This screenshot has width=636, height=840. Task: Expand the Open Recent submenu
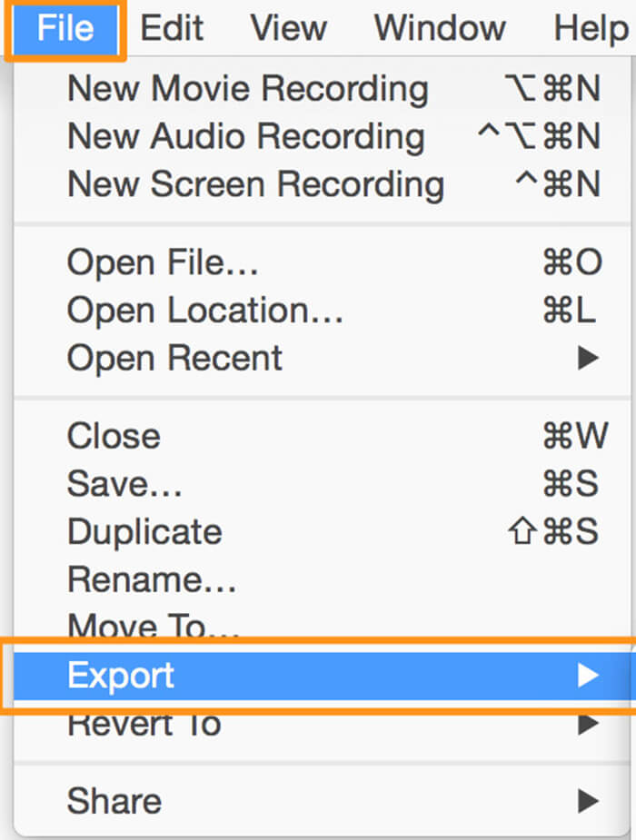(x=173, y=358)
